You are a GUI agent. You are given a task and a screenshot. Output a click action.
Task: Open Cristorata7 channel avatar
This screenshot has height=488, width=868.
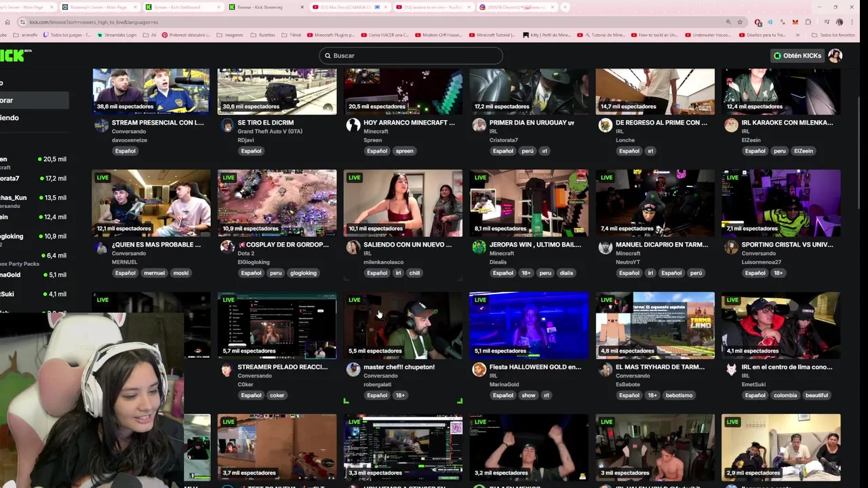479,125
